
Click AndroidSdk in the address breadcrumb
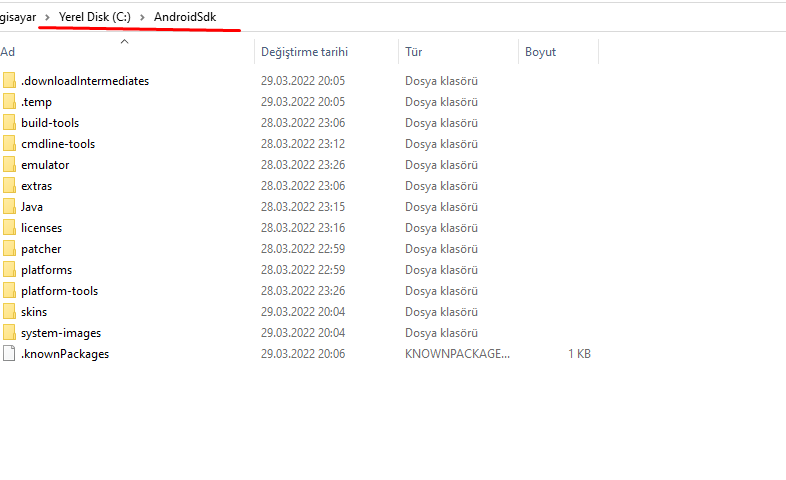(185, 17)
